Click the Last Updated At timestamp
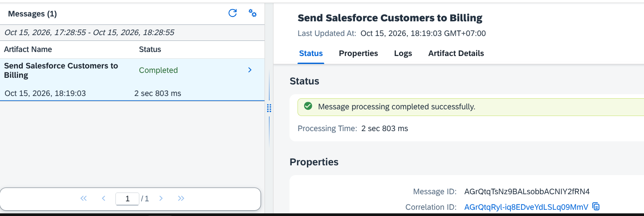The width and height of the screenshot is (644, 216). 423,33
